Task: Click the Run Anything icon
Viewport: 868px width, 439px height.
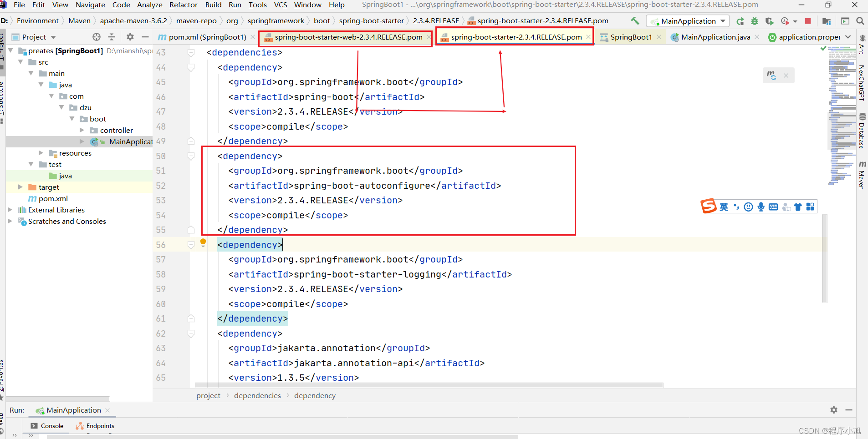Action: pos(845,21)
